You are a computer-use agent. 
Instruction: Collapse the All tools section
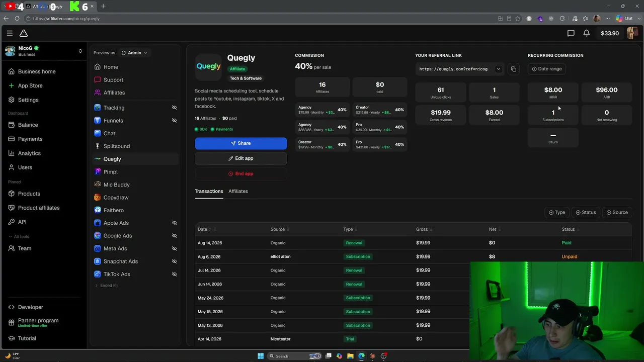pos(19,237)
